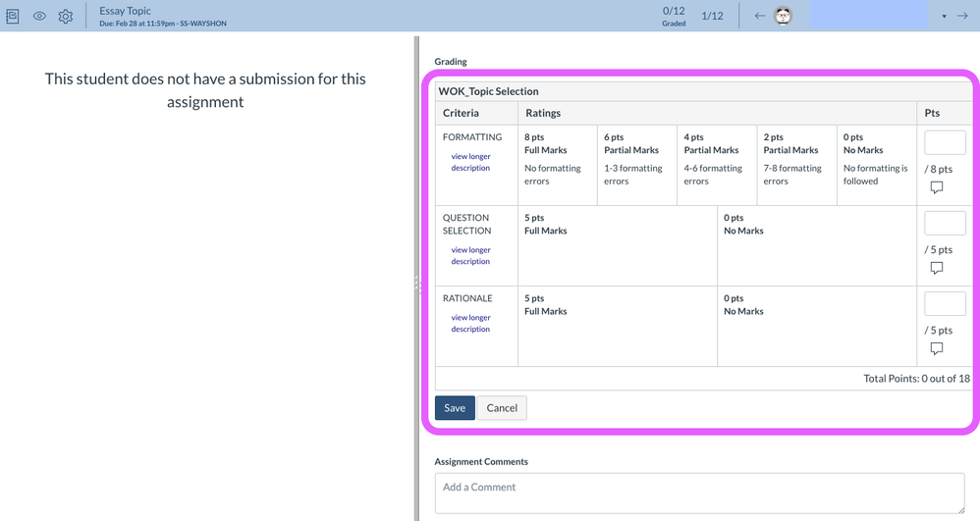980x521 pixels.
Task: Toggle the eye visibility icon in header
Action: click(39, 17)
